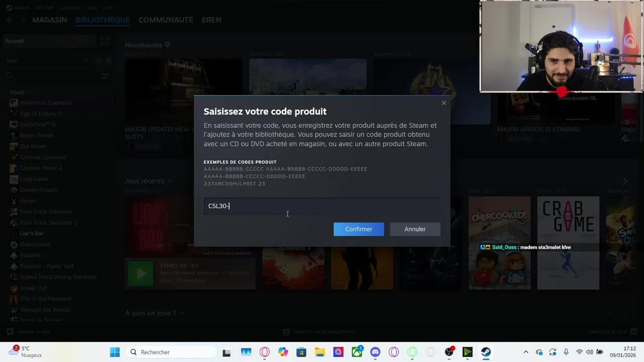The width and height of the screenshot is (644, 362).
Task: Open Gérer les téléchargements
Action: [319, 332]
